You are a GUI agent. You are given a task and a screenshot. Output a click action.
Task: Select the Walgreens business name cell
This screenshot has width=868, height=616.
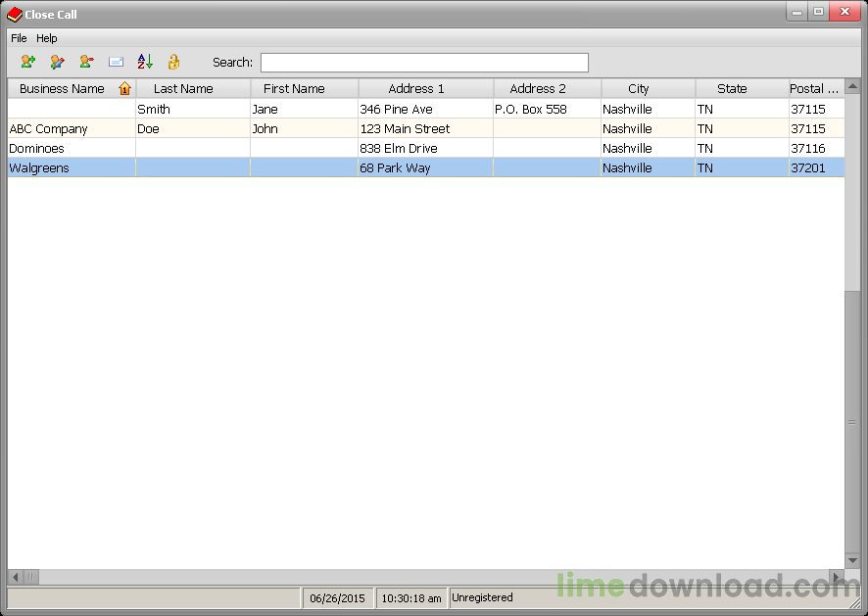72,167
